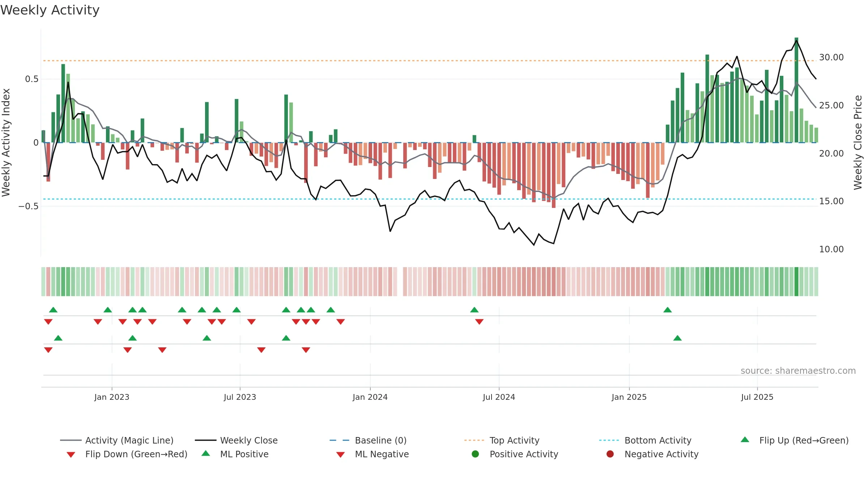The height and width of the screenshot is (488, 868).
Task: Click the Flip Down triangle before Jul 2024
Action: click(x=479, y=321)
